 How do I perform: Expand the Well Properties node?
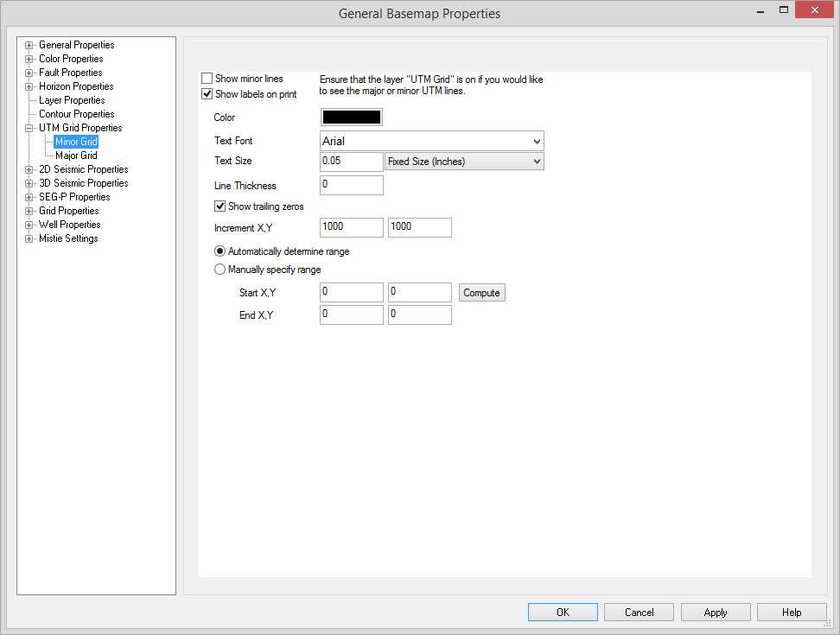click(x=29, y=225)
